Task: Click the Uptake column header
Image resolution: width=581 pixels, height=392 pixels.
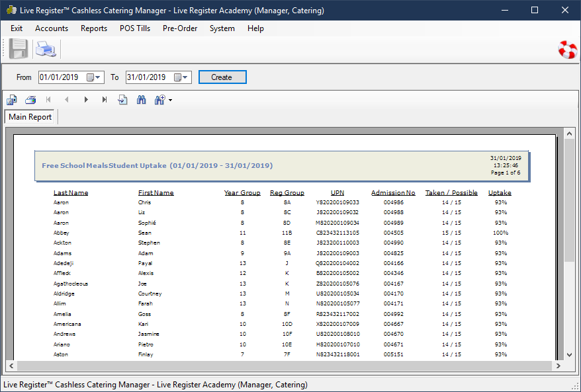Action: tap(500, 192)
